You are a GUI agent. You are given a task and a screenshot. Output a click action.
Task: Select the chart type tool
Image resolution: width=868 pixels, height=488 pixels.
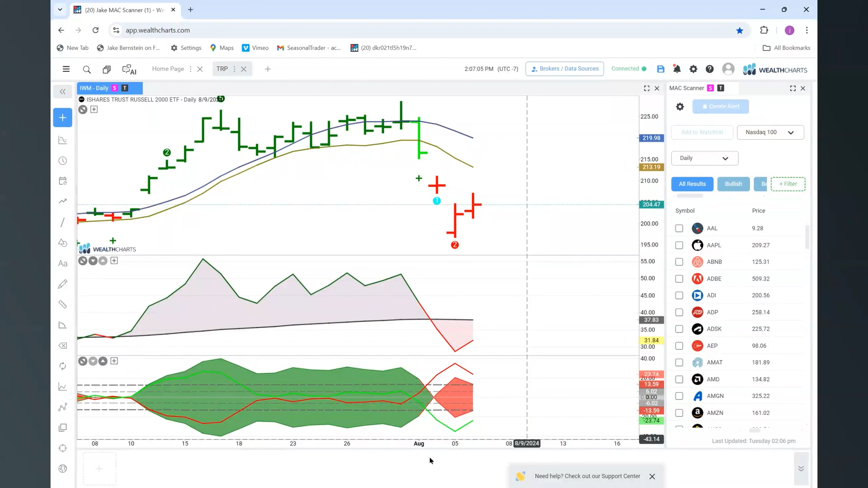pyautogui.click(x=63, y=140)
